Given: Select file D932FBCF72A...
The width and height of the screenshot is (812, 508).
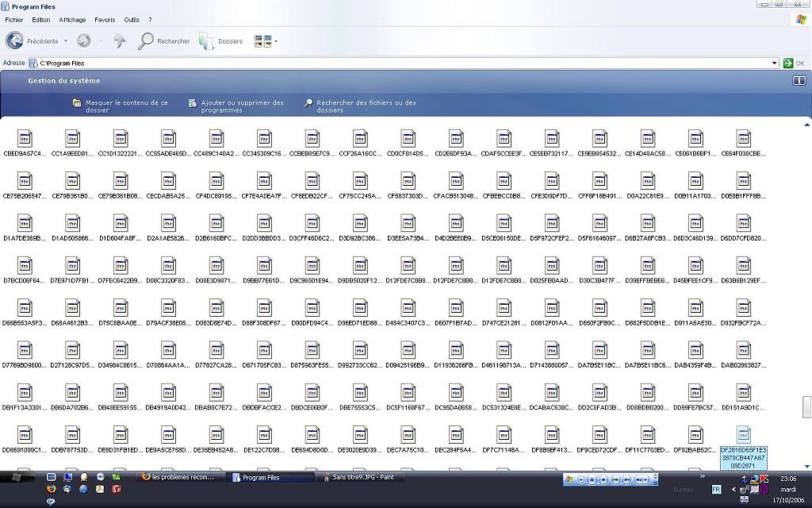Looking at the screenshot, I should coord(743,313).
